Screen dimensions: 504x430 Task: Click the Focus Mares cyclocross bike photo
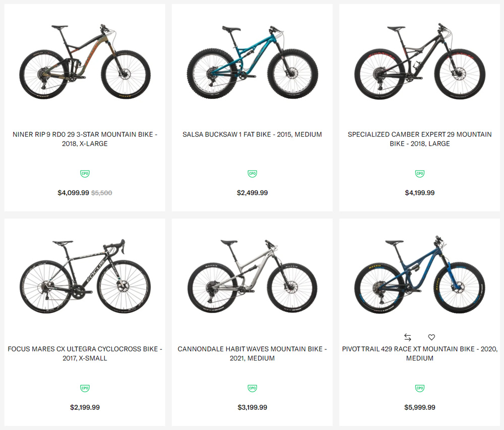click(x=85, y=276)
